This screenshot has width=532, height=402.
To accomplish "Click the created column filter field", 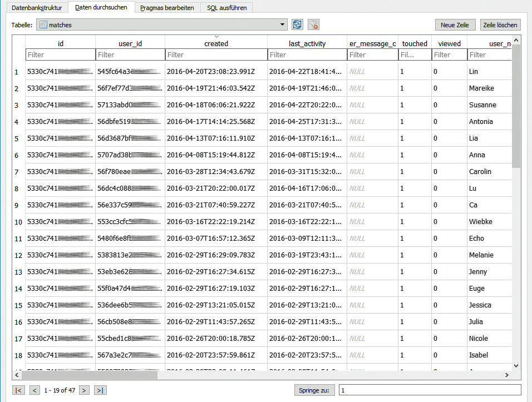I will [216, 54].
